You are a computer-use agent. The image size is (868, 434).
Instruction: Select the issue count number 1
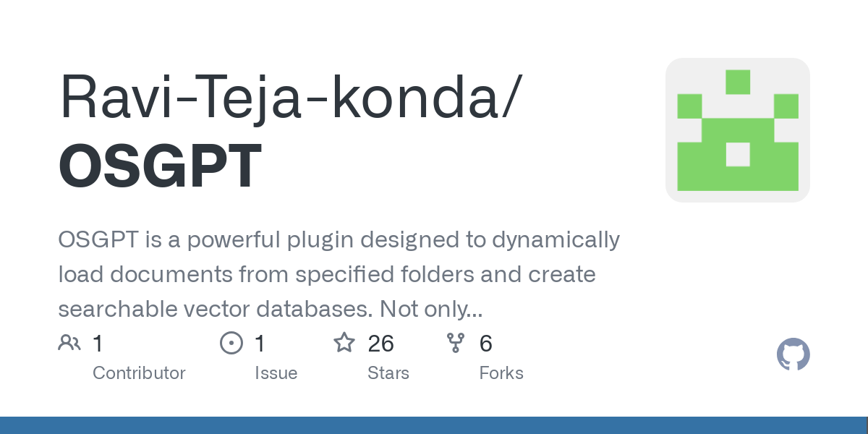pyautogui.click(x=260, y=344)
